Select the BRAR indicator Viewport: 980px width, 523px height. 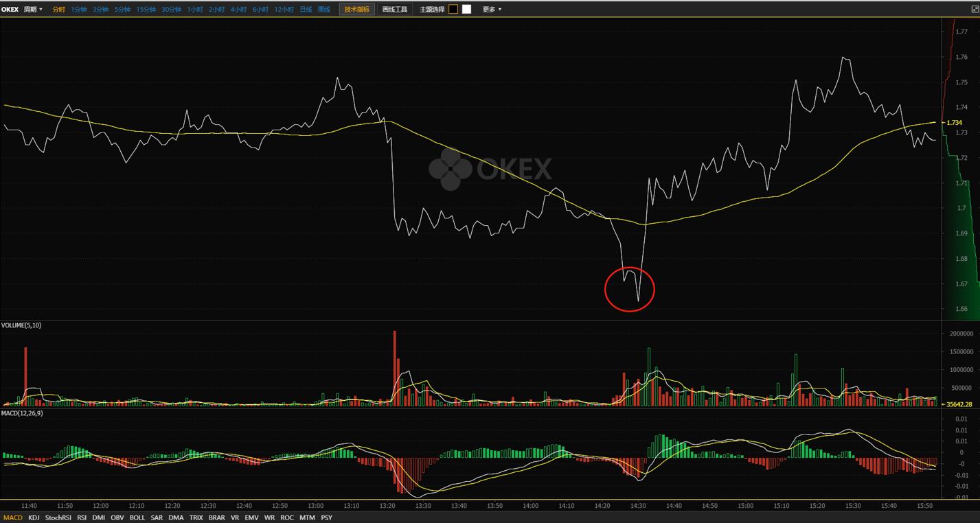coord(217,518)
